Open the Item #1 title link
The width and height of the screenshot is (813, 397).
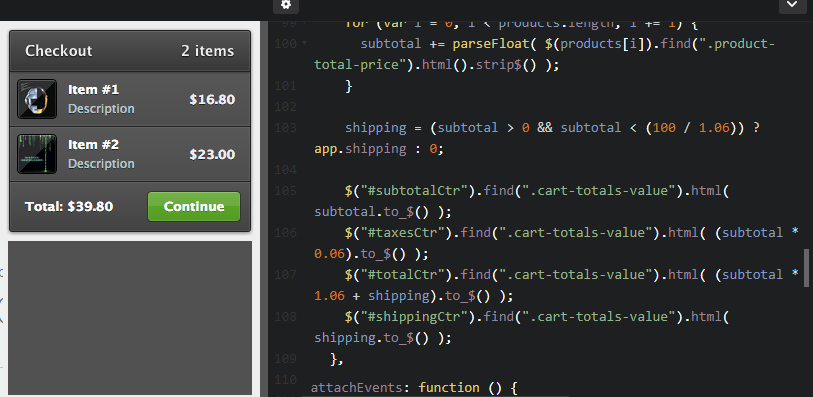coord(93,90)
